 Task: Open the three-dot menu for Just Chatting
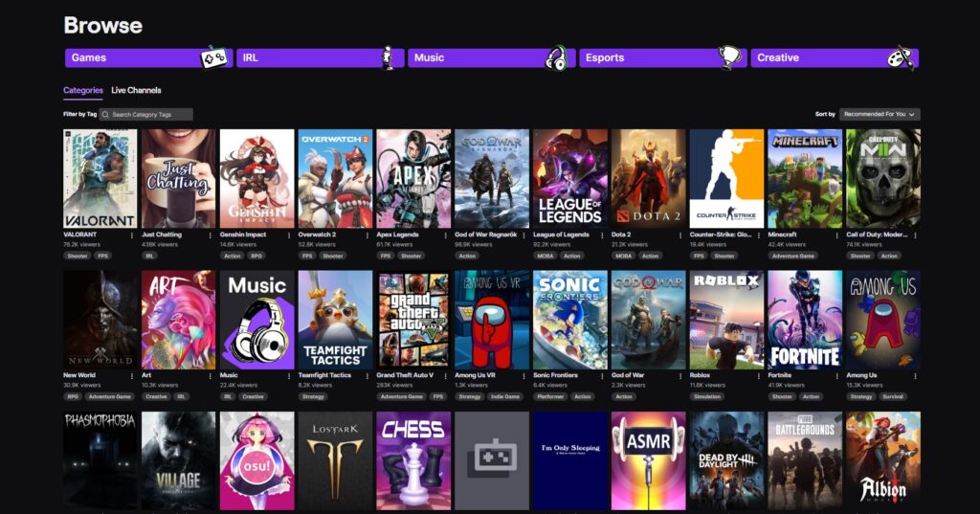tap(210, 235)
